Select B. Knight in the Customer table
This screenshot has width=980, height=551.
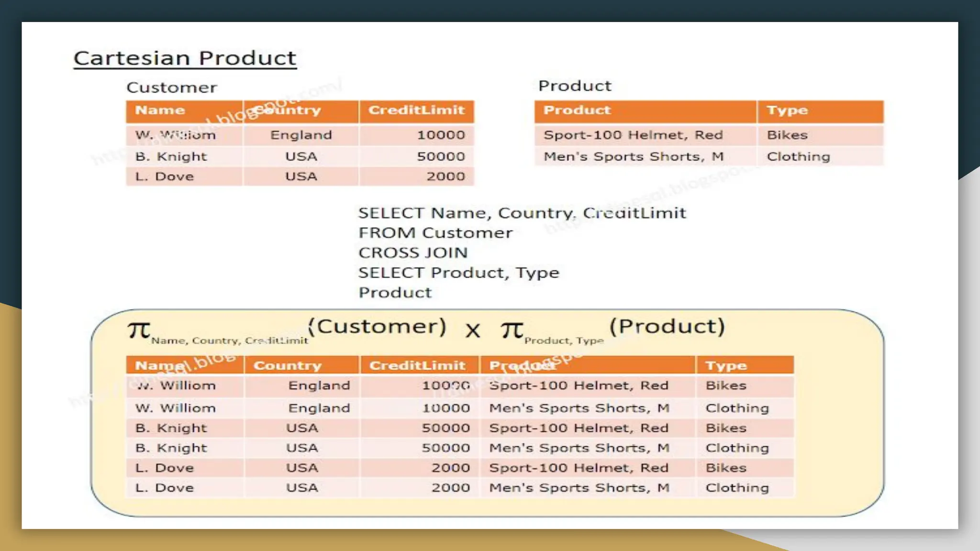coord(171,156)
